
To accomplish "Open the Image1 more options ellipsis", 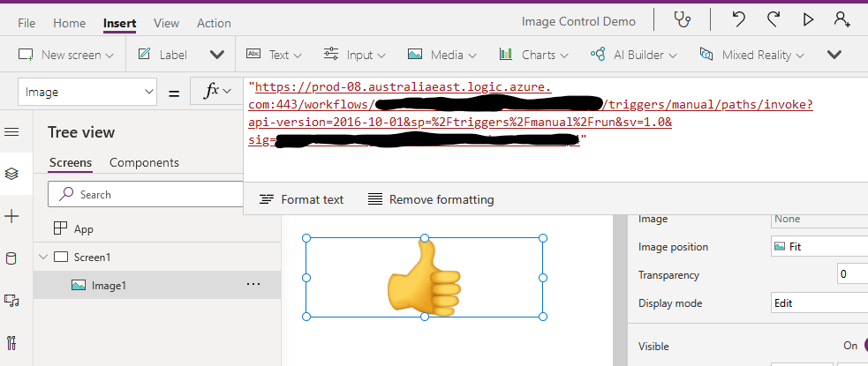I will [253, 285].
